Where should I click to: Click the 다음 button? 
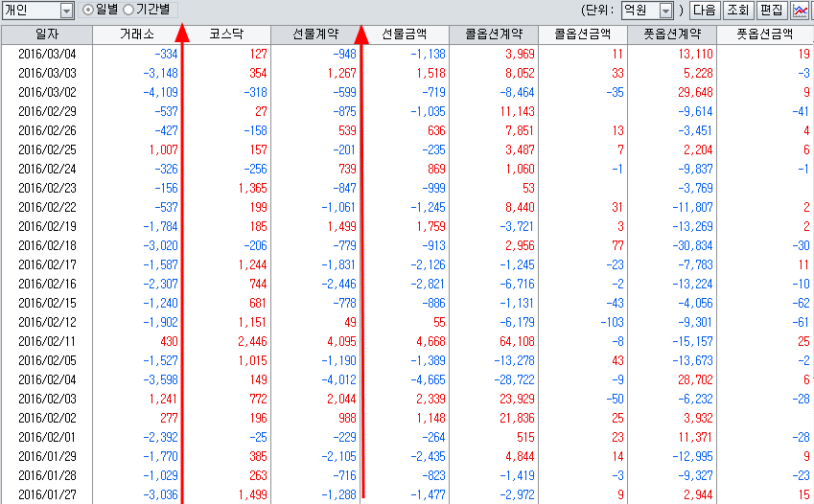[703, 11]
